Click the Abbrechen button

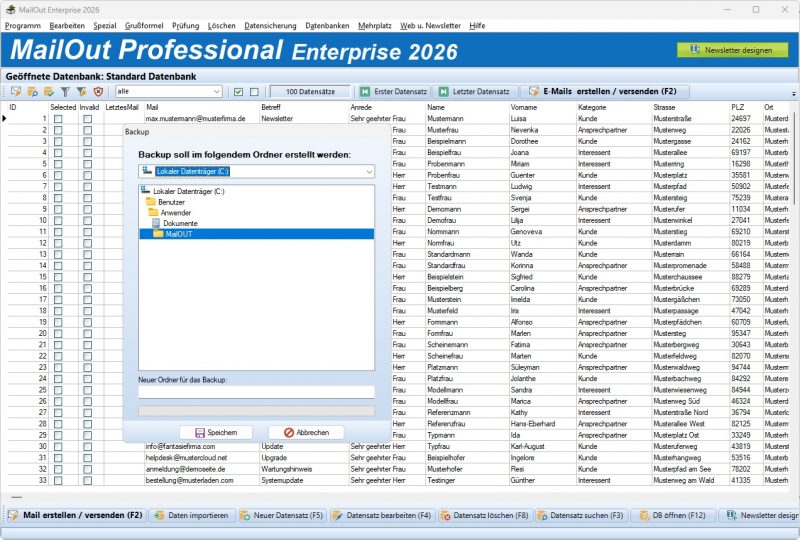click(306, 432)
